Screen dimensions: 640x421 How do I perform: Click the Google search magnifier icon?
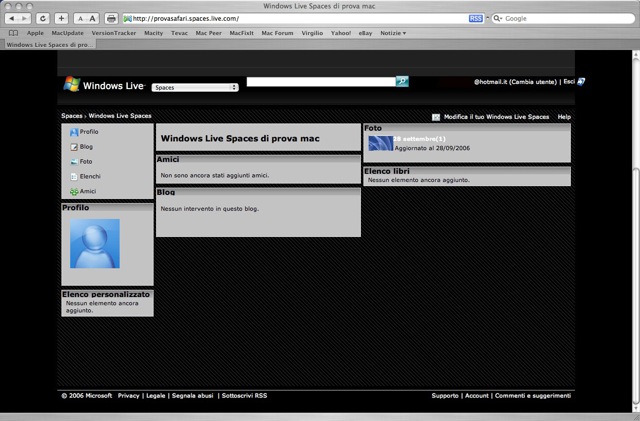pyautogui.click(x=498, y=18)
